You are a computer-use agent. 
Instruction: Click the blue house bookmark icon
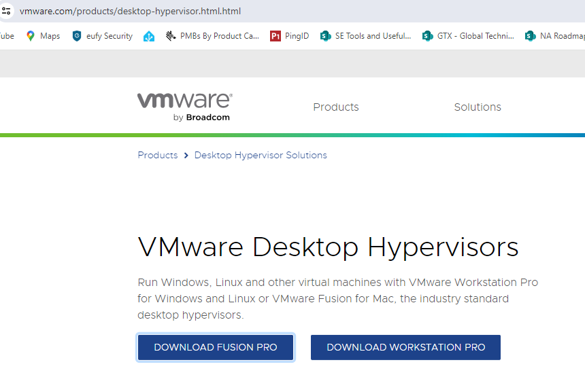[x=149, y=36]
